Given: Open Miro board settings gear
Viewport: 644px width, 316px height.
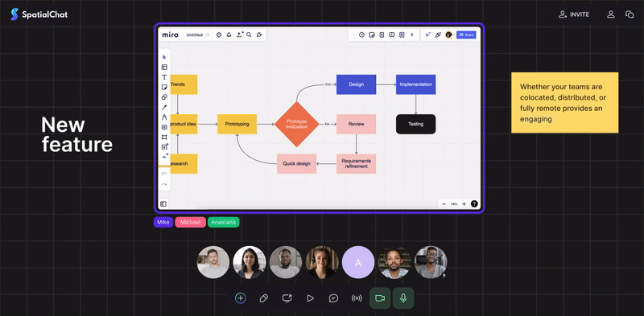Looking at the screenshot, I should pyautogui.click(x=219, y=35).
